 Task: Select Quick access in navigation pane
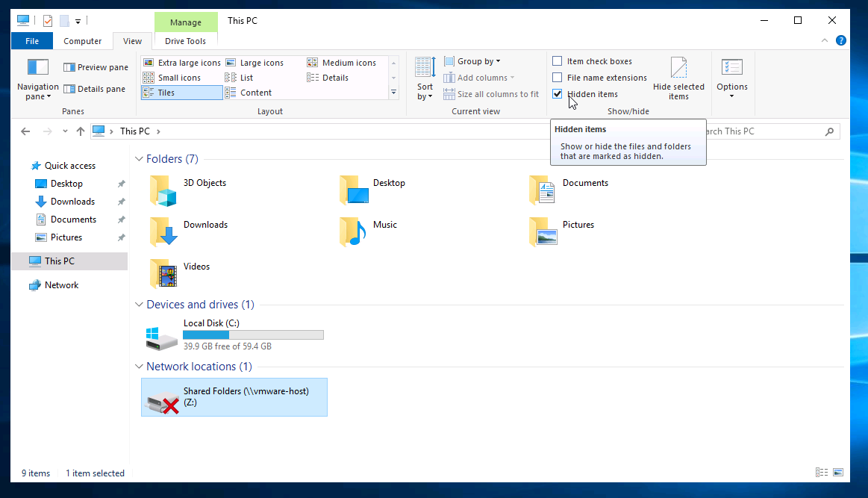tap(69, 166)
